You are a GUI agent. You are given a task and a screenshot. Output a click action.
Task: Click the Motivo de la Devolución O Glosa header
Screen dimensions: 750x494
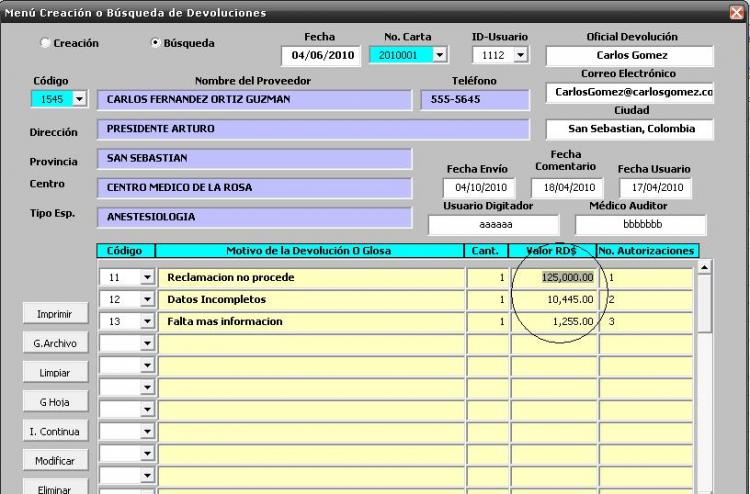tap(309, 251)
